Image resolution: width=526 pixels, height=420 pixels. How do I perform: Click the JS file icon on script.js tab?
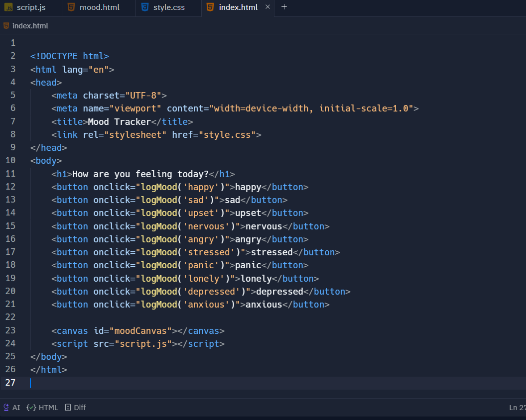pyautogui.click(x=8, y=7)
